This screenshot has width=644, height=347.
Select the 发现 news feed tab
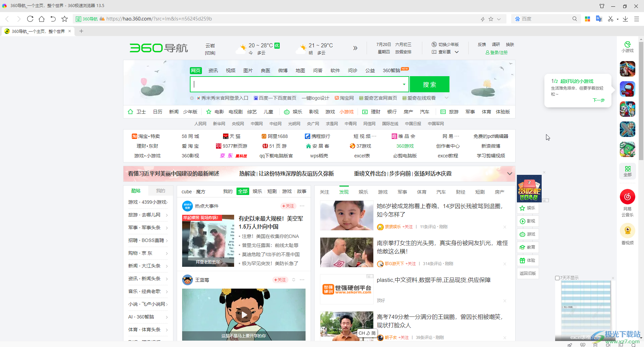(x=344, y=192)
